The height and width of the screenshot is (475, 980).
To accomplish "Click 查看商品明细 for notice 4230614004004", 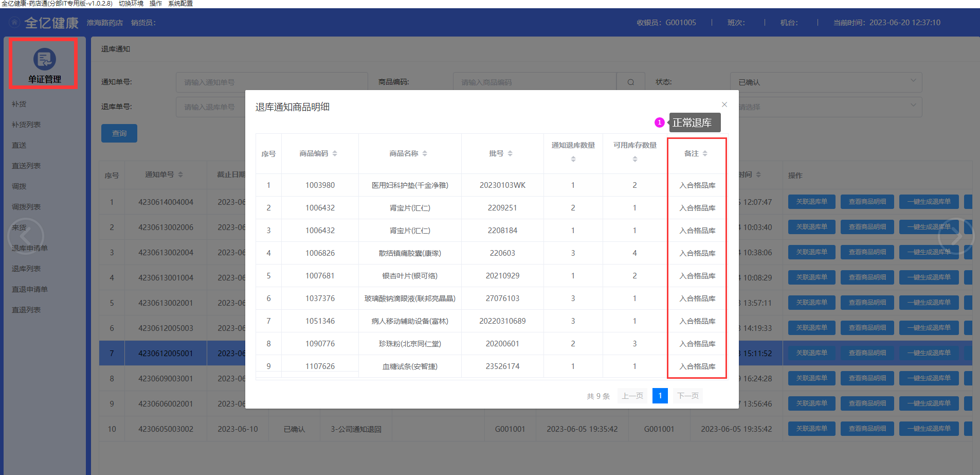I will pos(867,202).
